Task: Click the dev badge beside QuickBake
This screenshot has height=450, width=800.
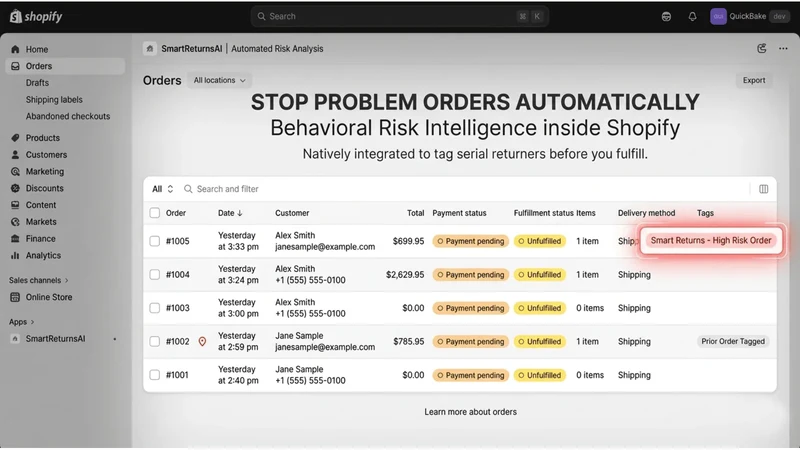Action: [779, 16]
